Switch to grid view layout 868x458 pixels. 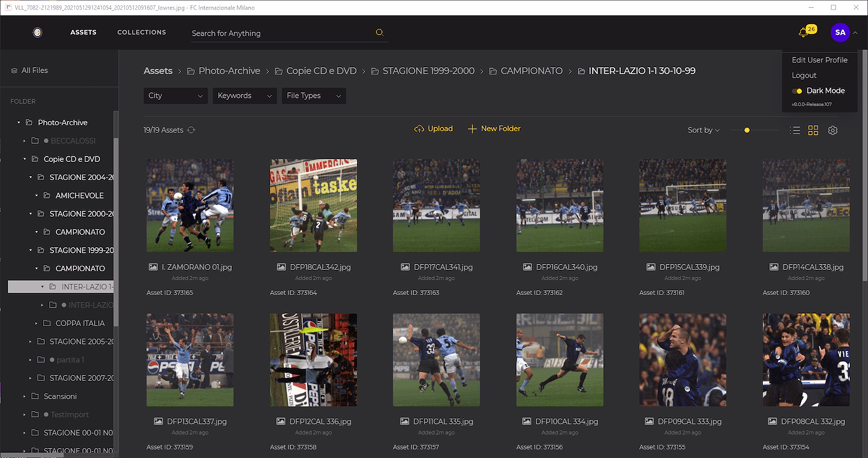coord(813,130)
